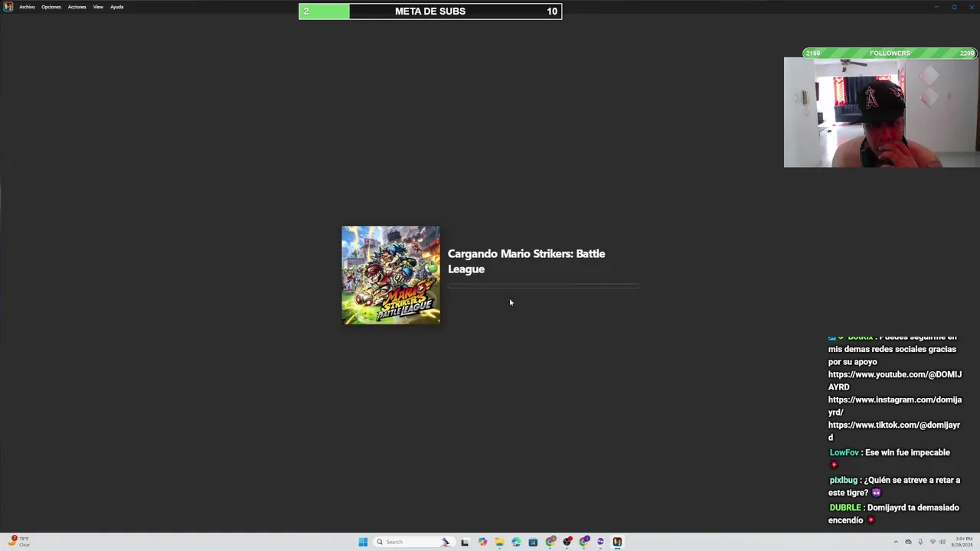
Task: Click the Followers goal bar
Action: pos(890,53)
